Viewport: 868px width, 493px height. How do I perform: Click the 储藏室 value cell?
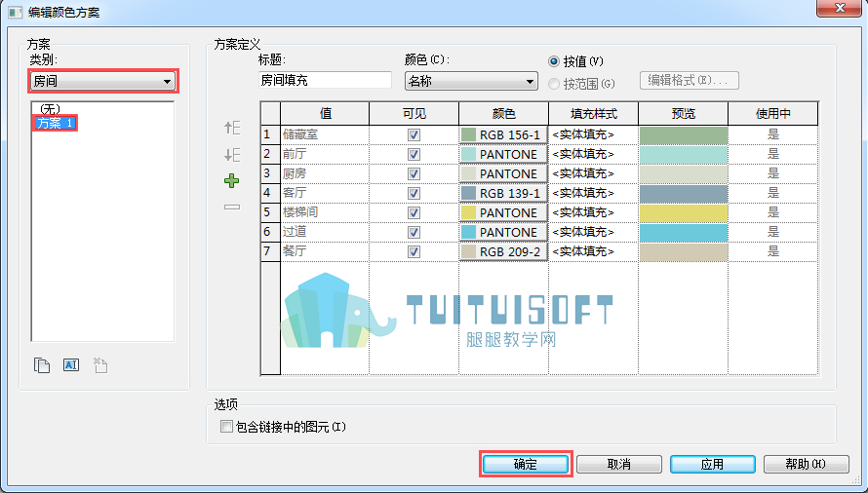tap(325, 134)
